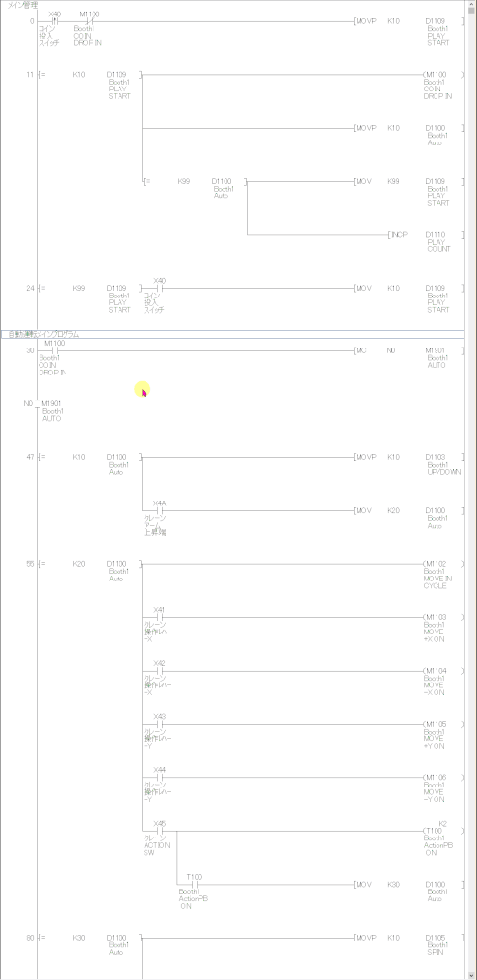This screenshot has width=477, height=980.
Task: Select the X40 rising-edge contact in rung 0
Action: click(x=55, y=21)
